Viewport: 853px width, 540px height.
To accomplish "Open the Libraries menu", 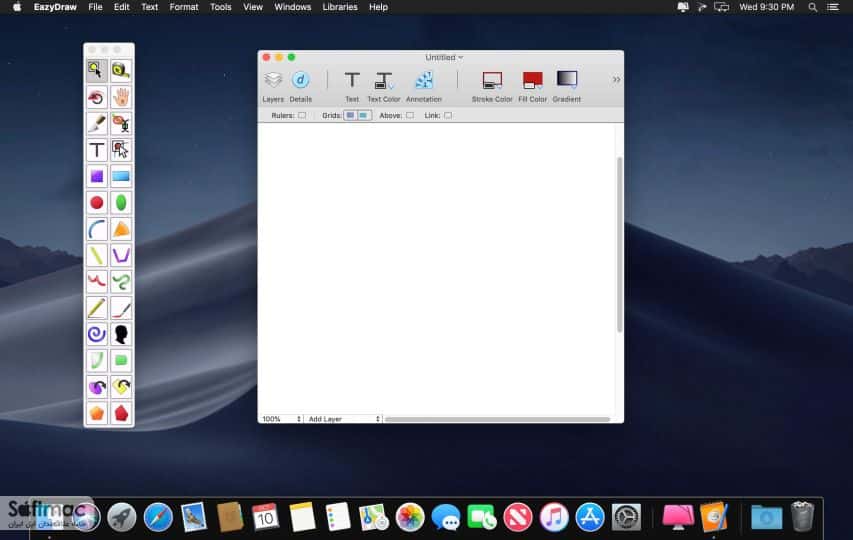I will click(339, 7).
